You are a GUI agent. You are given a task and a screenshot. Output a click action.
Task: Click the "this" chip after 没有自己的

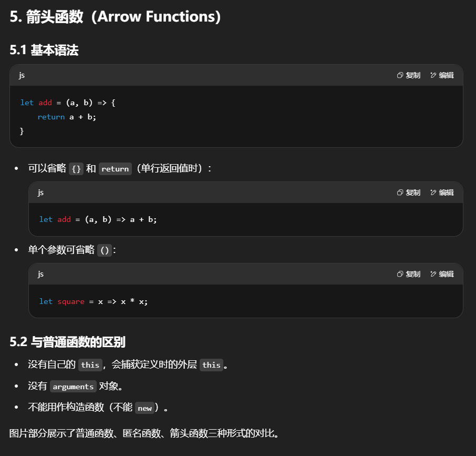[x=90, y=365]
